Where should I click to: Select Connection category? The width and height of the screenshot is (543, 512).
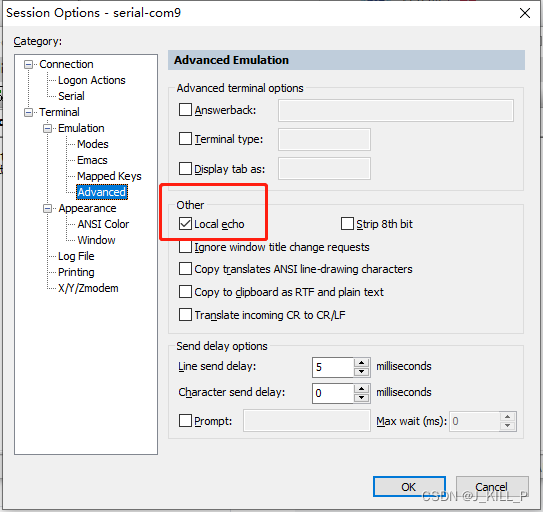(66, 64)
